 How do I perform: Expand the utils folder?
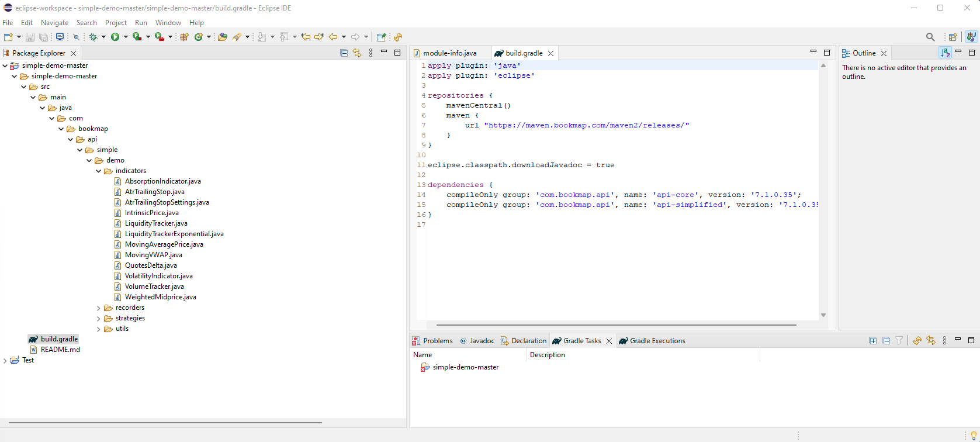pos(99,329)
